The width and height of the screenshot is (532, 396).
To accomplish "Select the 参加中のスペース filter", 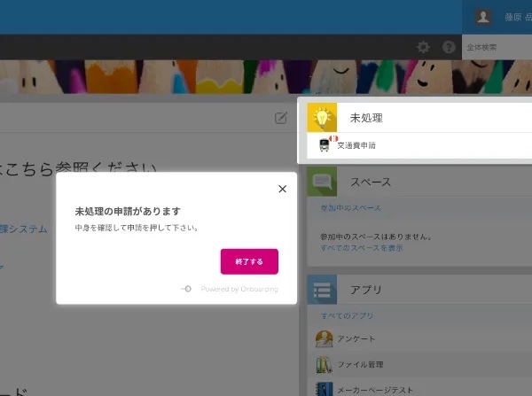I will click(x=350, y=207).
